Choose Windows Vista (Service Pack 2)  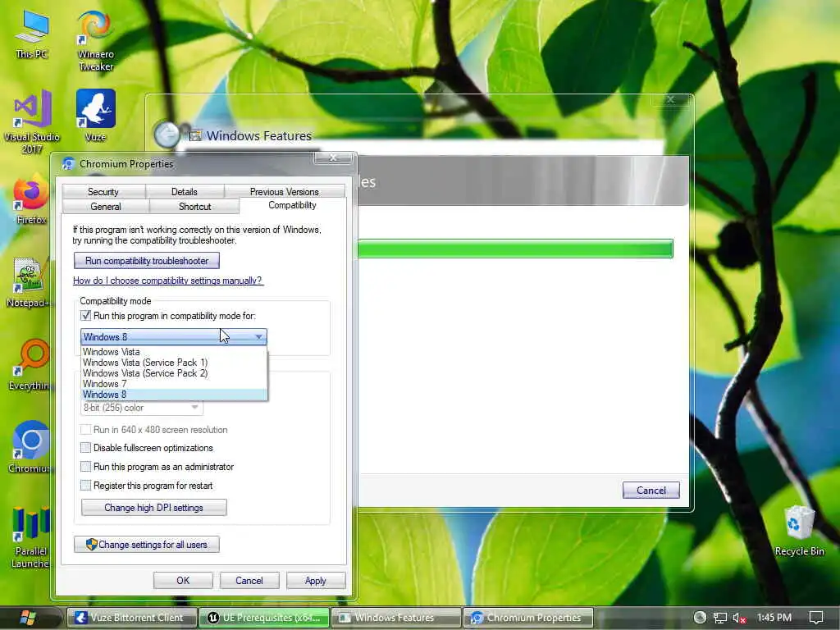tap(174, 373)
